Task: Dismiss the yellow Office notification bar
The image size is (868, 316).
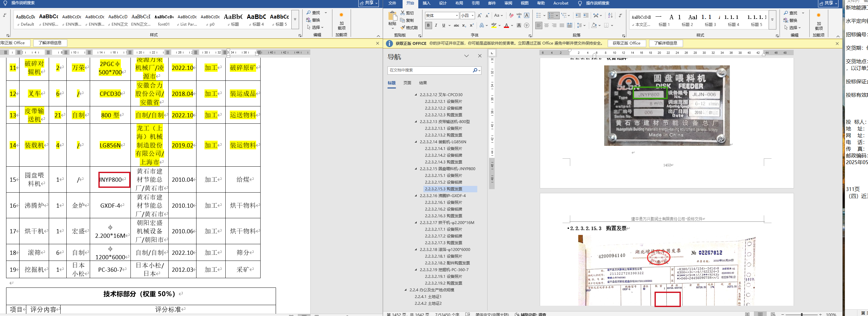Action: pyautogui.click(x=837, y=44)
